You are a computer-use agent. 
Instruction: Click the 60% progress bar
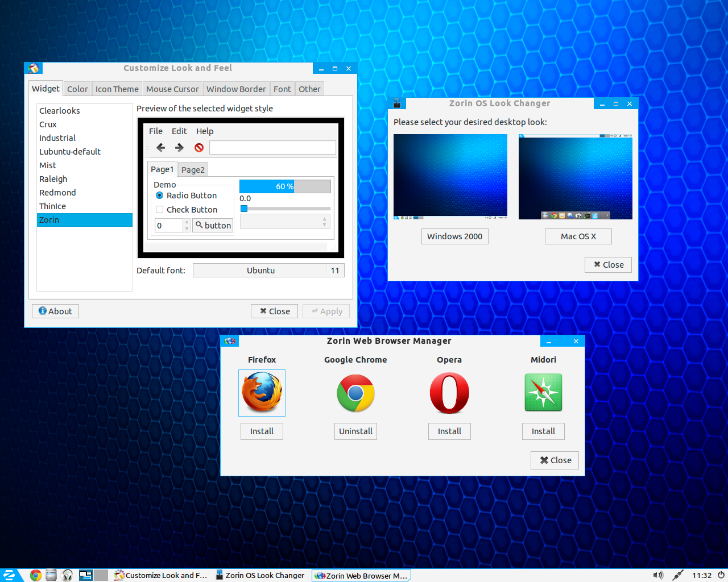coord(285,186)
